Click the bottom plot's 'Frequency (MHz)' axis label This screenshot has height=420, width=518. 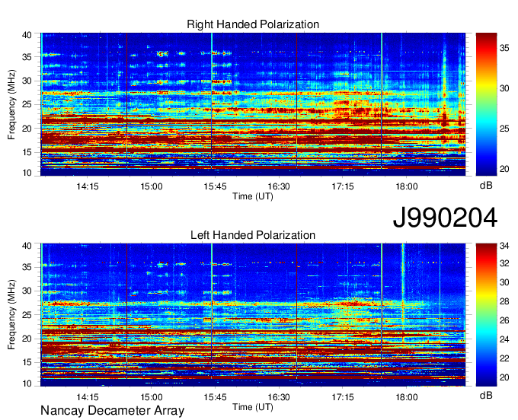coord(11,315)
